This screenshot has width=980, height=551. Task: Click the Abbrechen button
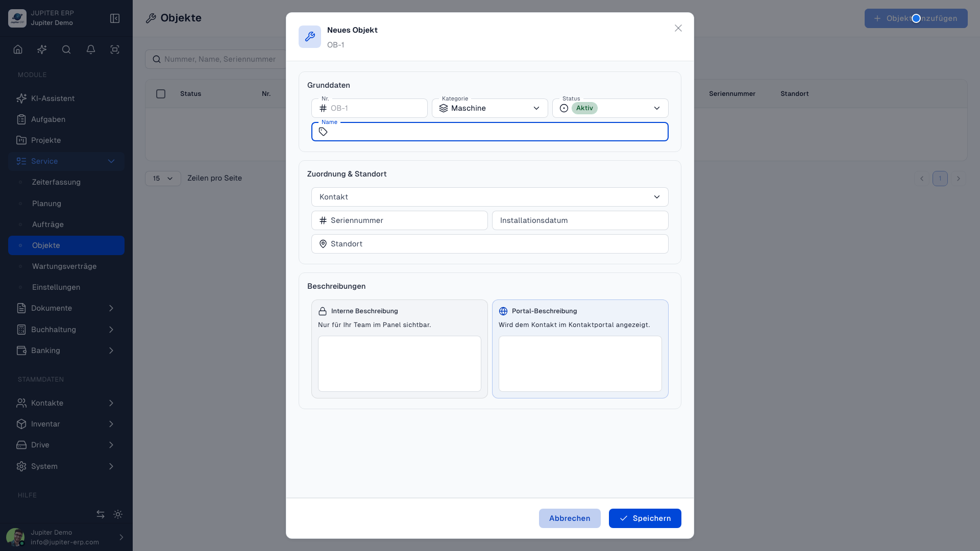[570, 518]
